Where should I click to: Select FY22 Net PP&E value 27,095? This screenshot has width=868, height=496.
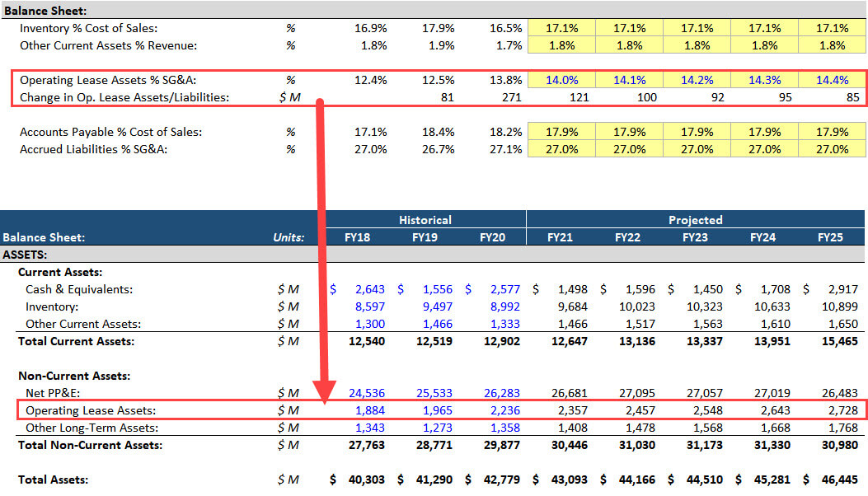(x=637, y=393)
